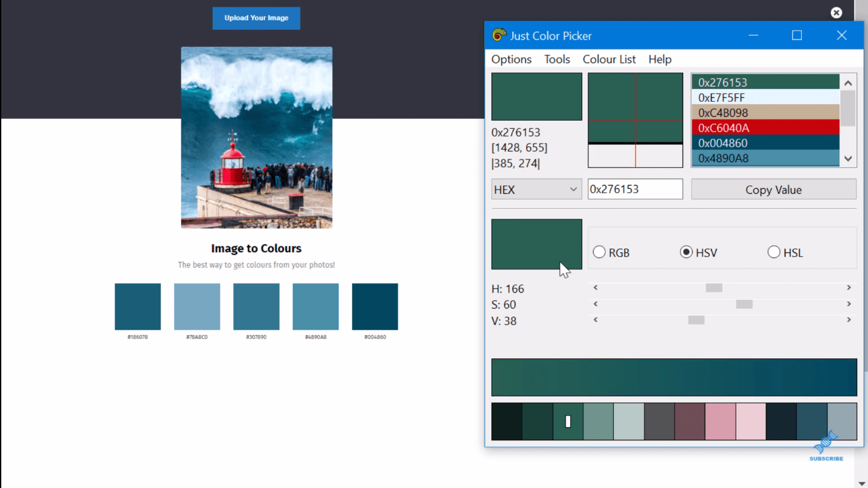Select 0x004860 in the colour list
The image size is (868, 488).
click(x=766, y=143)
